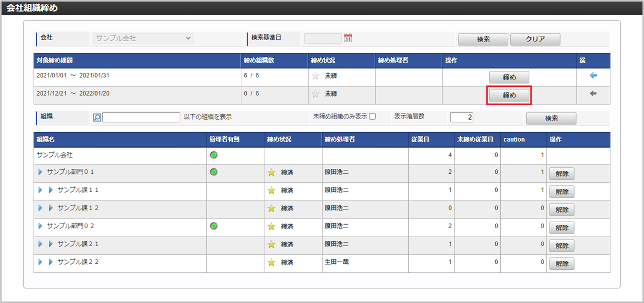This screenshot has width=644, height=303.
Task: Click the 検索 button beside 表示階層数
Action: point(551,118)
